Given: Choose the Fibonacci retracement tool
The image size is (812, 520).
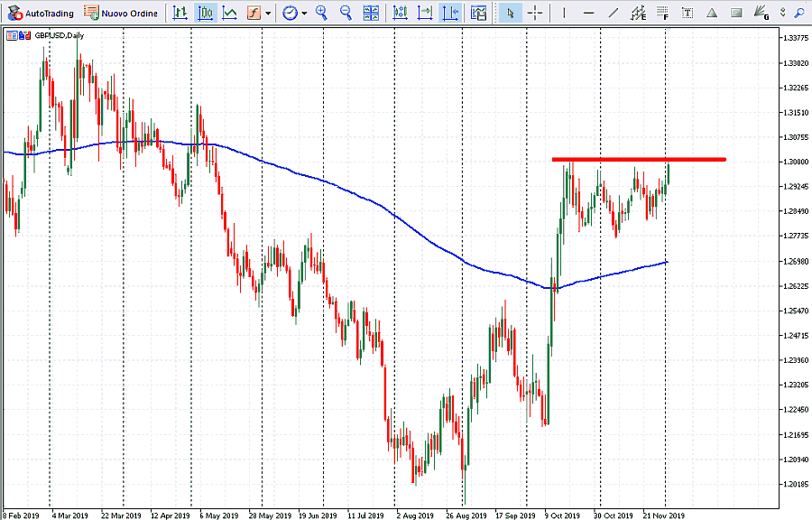Looking at the screenshot, I should tap(663, 13).
